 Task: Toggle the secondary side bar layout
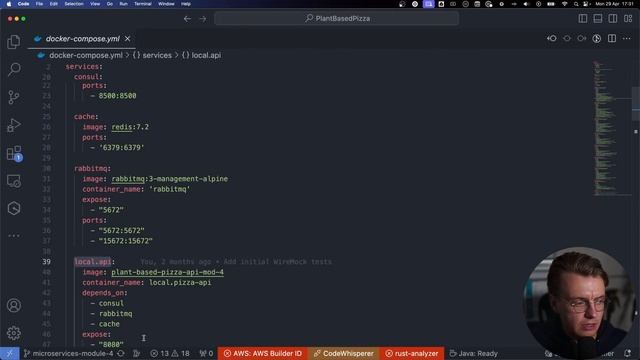point(613,18)
